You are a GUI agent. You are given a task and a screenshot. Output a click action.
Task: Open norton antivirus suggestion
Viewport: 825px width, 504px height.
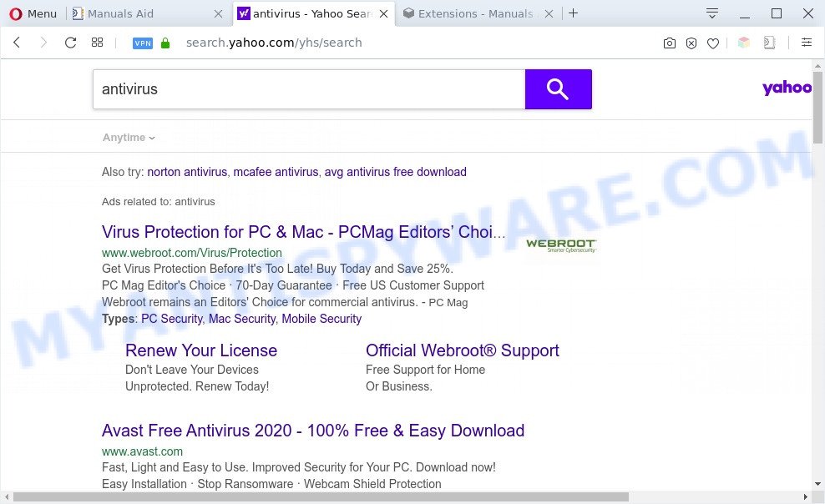coord(187,172)
